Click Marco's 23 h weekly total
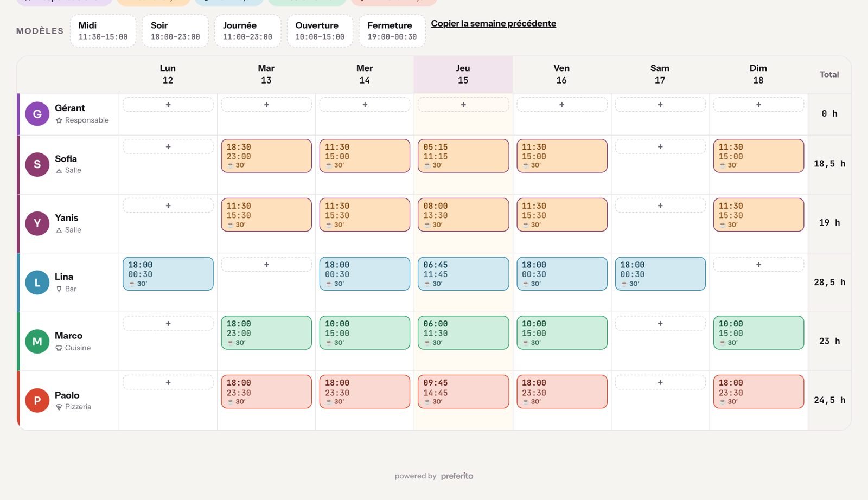Image resolution: width=868 pixels, height=500 pixels. (x=829, y=341)
